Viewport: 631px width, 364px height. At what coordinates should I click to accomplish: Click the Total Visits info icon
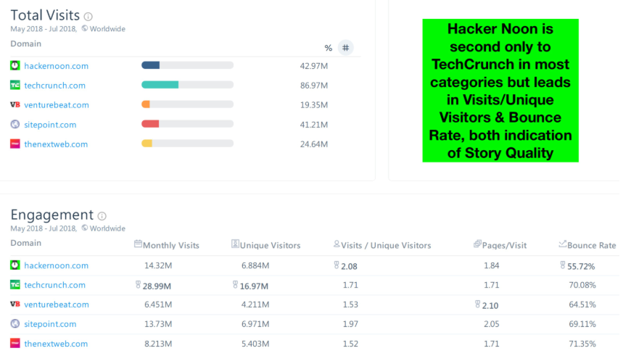coord(88,17)
